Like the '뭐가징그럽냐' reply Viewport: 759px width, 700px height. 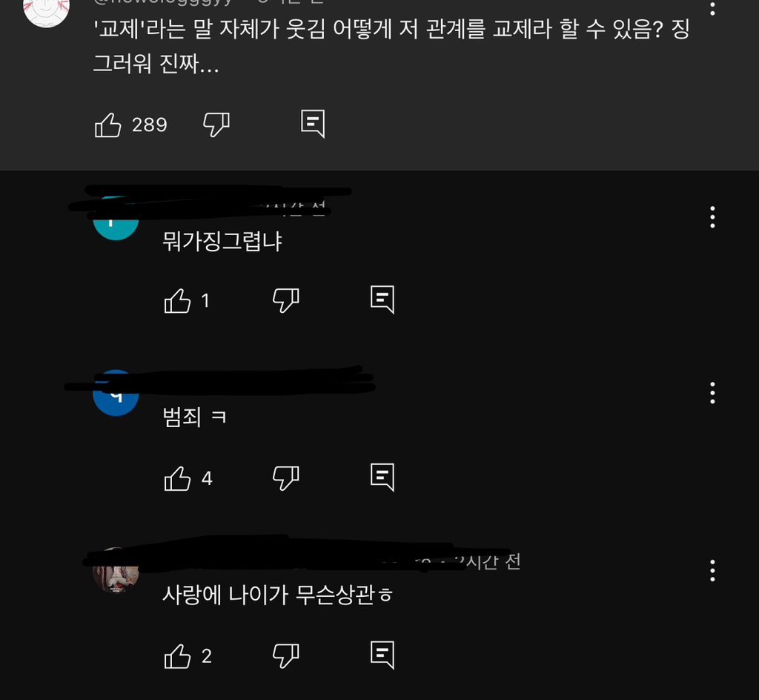[178, 300]
